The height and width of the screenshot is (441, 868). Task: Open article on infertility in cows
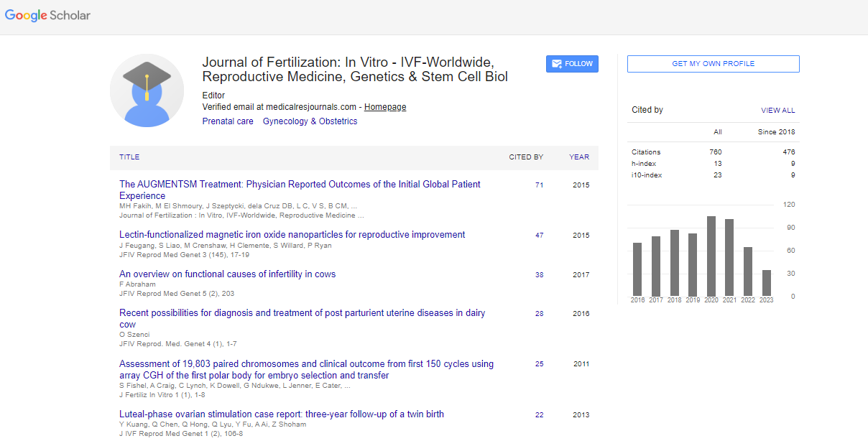coord(227,274)
